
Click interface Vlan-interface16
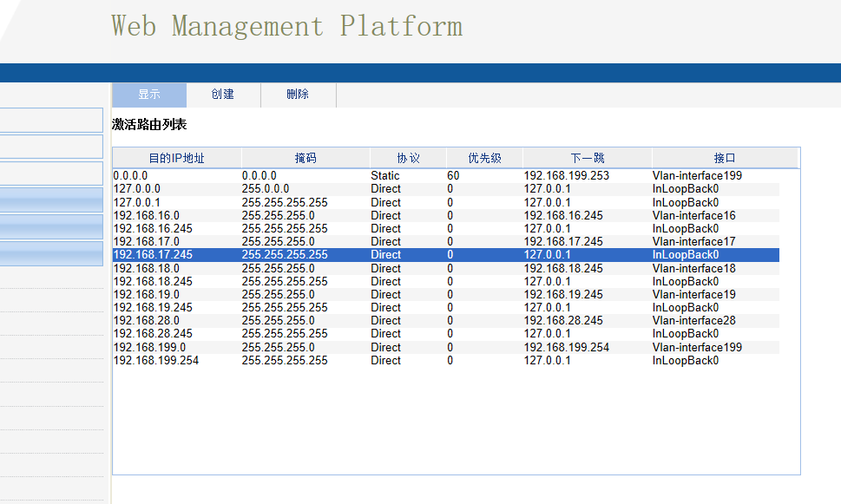tap(694, 215)
